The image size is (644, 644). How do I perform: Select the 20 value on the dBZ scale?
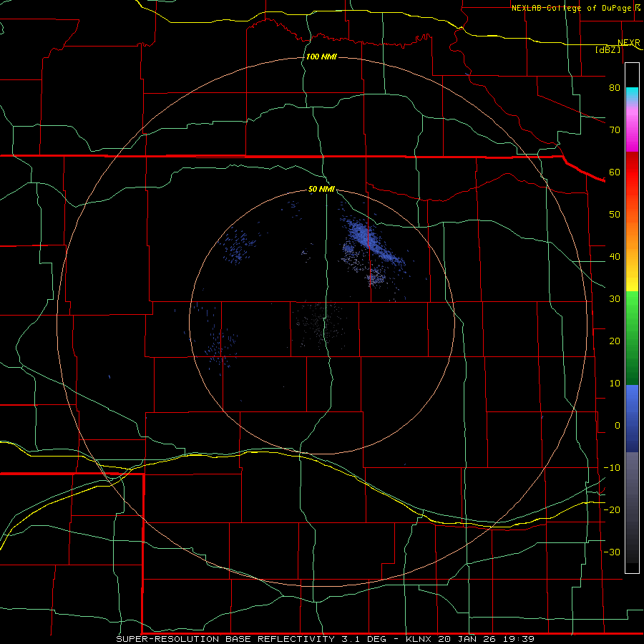click(x=615, y=341)
